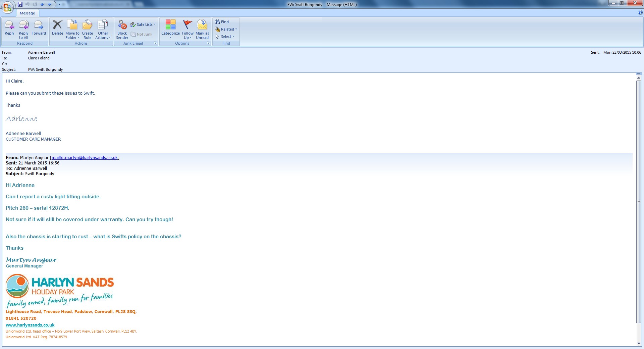The image size is (644, 349).
Task: Click the Adrienne script signature image
Action: pos(21,118)
